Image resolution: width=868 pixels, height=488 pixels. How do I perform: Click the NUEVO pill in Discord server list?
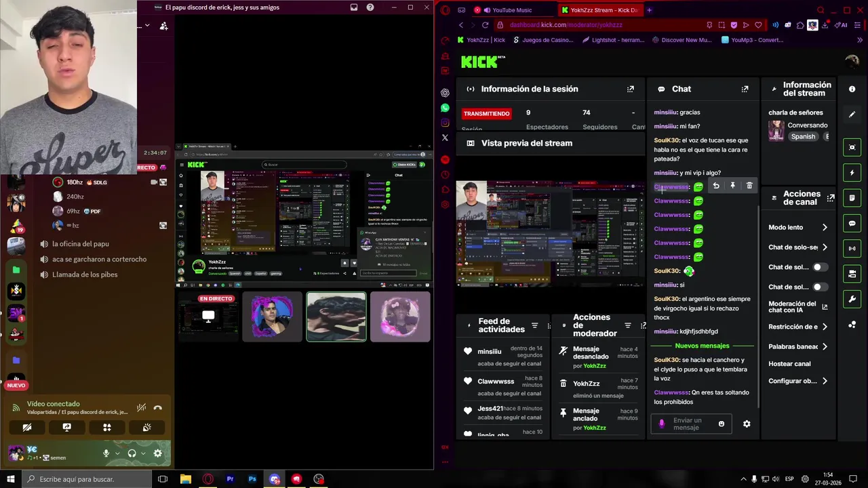pos(16,385)
